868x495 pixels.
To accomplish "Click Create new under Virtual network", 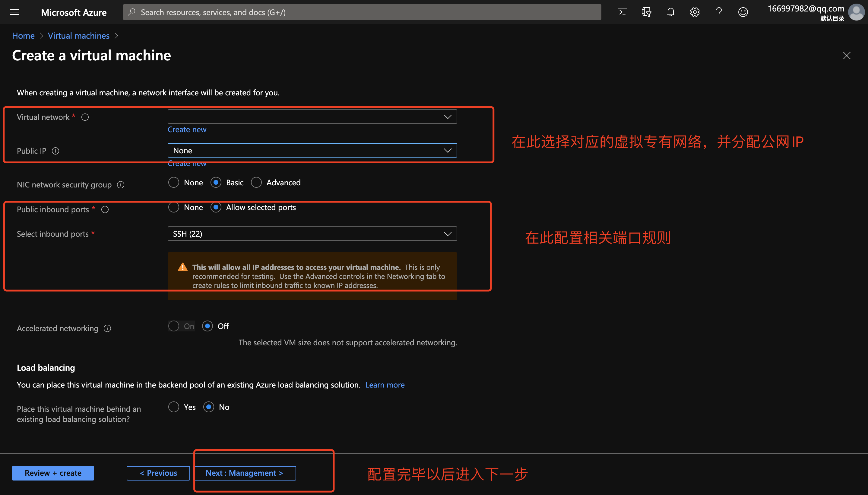I will pyautogui.click(x=187, y=129).
